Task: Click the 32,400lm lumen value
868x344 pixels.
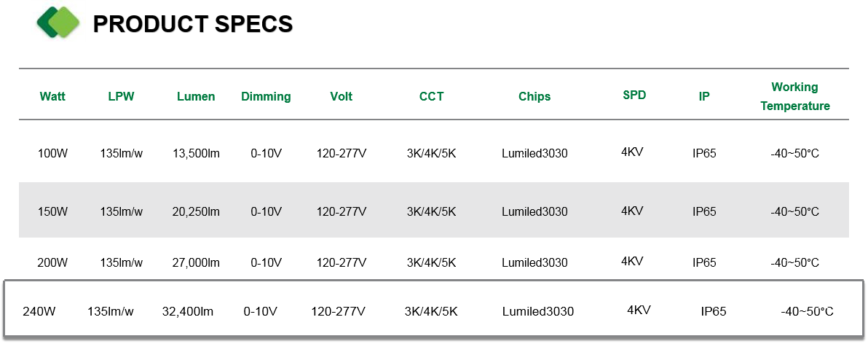Action: pos(188,311)
